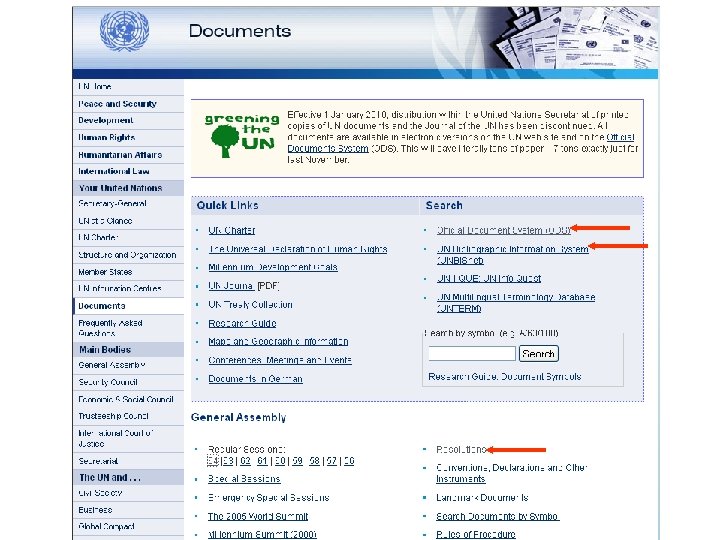Open International Court of Justice link

click(x=116, y=439)
